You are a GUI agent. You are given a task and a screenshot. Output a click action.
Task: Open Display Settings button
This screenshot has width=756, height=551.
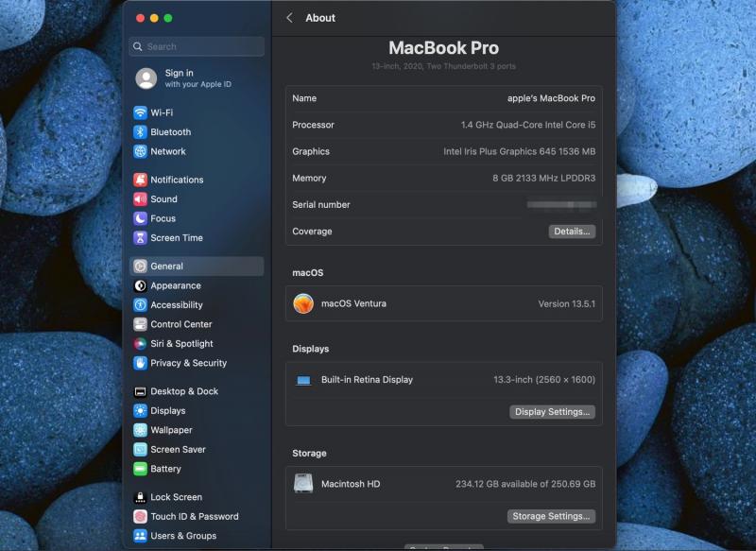(x=552, y=412)
